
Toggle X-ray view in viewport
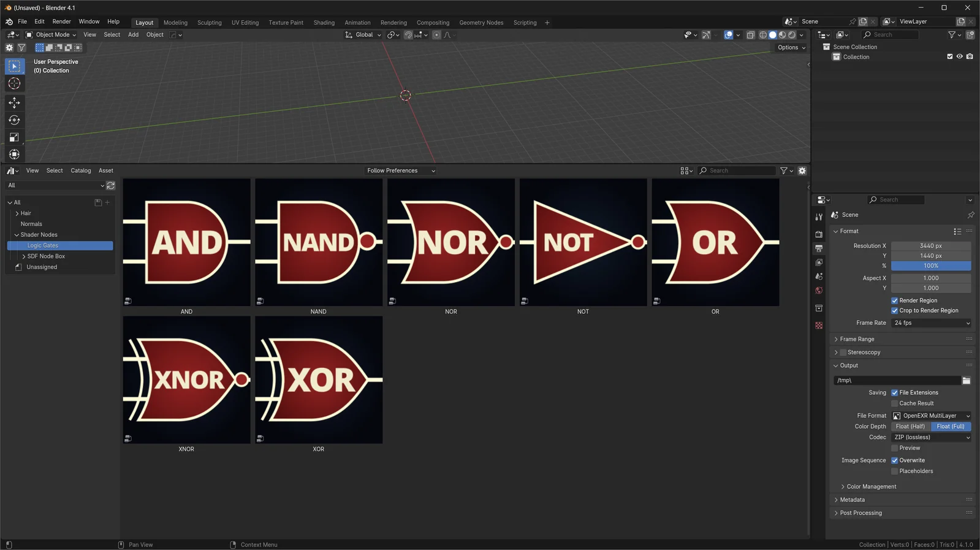(x=750, y=35)
